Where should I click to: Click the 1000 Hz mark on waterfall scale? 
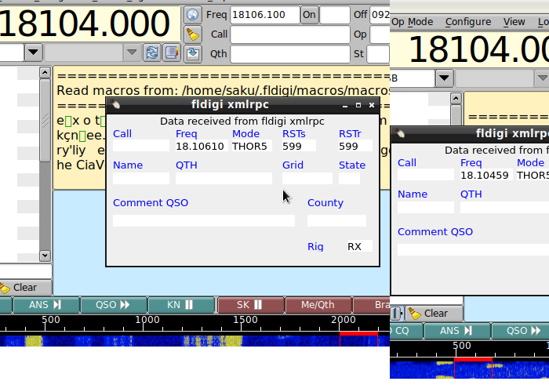click(147, 320)
